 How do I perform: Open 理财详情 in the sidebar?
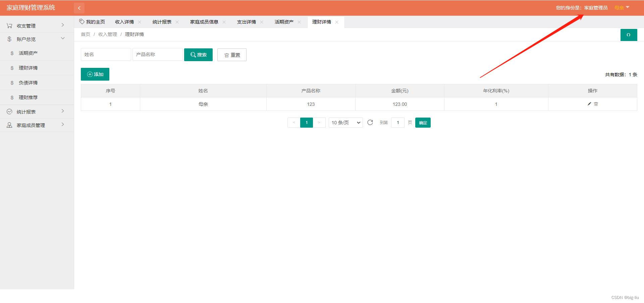coord(28,68)
